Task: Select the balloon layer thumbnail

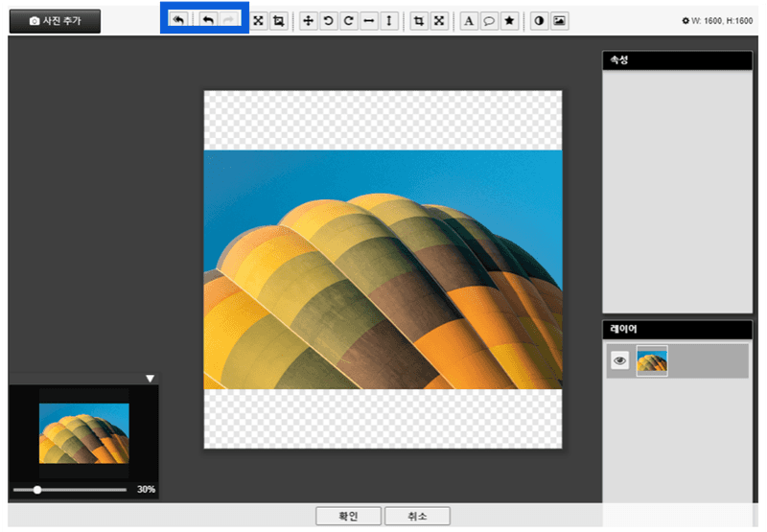Action: (652, 361)
